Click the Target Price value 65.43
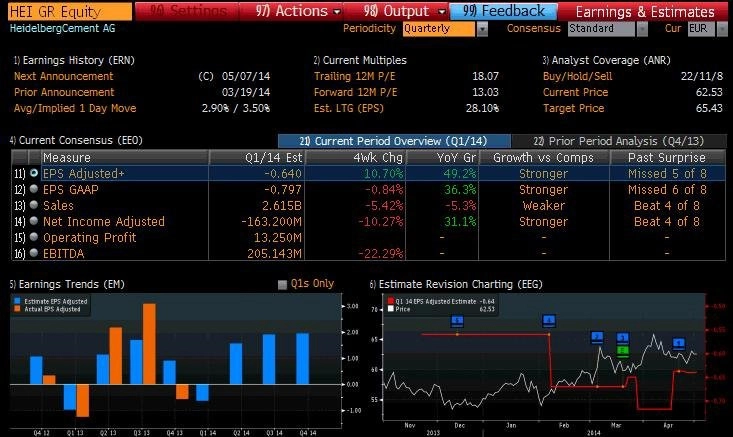 [x=709, y=108]
